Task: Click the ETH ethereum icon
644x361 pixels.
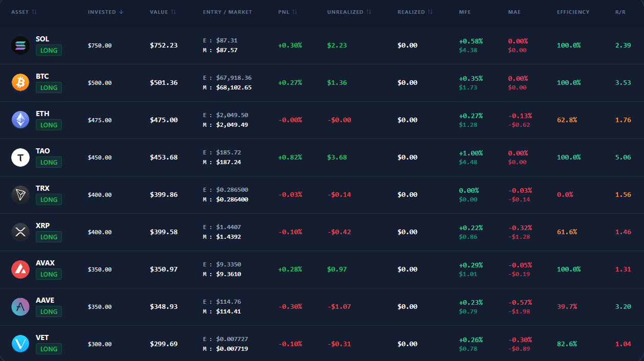Action: pyautogui.click(x=20, y=120)
